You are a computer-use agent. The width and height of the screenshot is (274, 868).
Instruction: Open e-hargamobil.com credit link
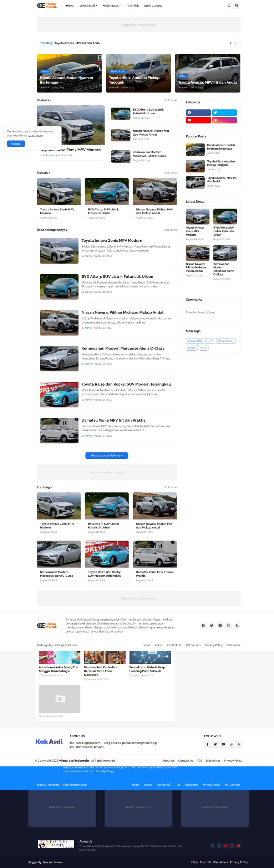pos(66,645)
